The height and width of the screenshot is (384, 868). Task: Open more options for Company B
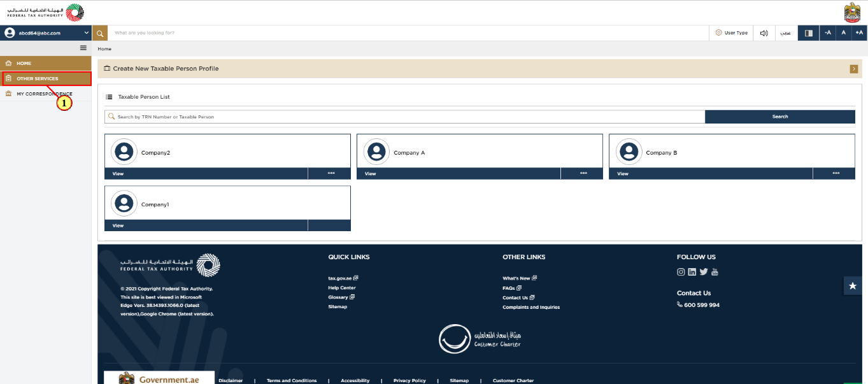point(836,173)
